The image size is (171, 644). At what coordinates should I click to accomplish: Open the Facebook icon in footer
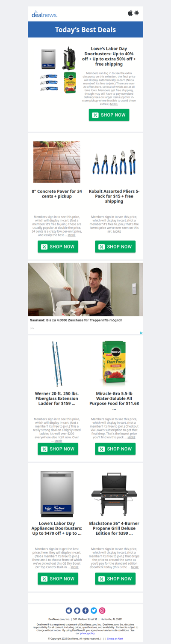pos(85,611)
